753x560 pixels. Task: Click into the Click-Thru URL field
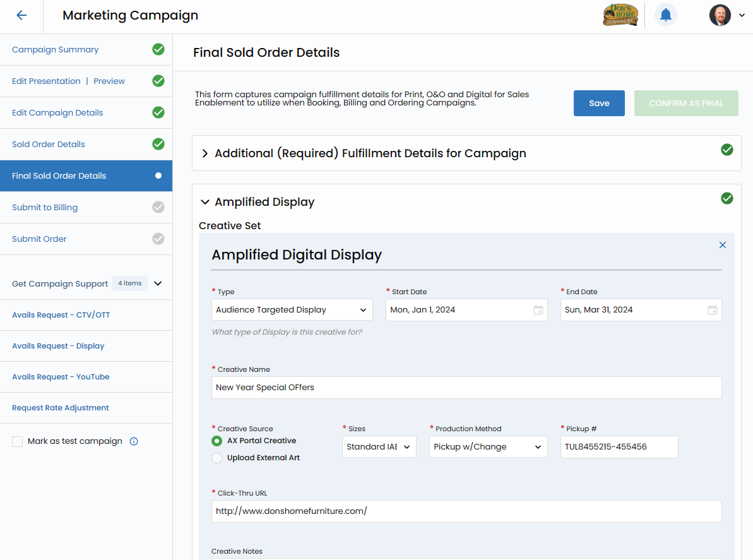pyautogui.click(x=466, y=511)
